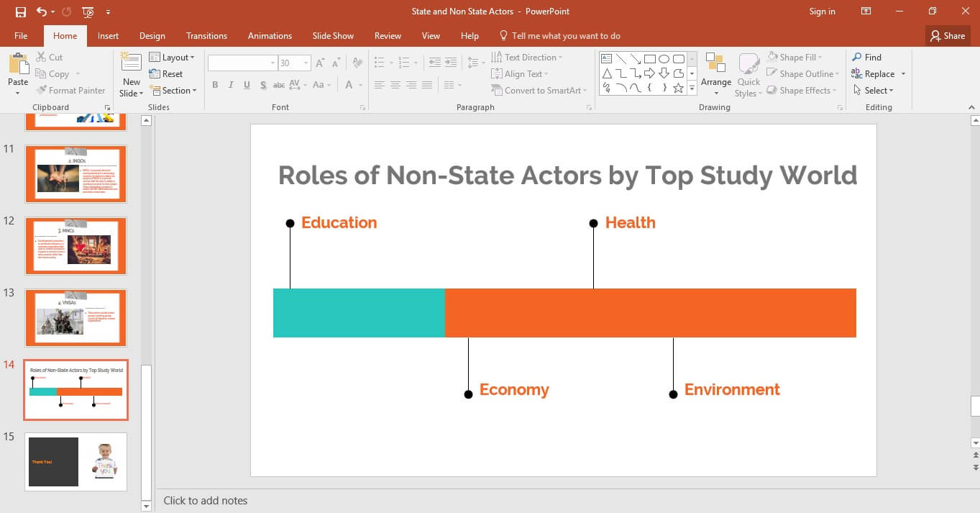Click the Paste clipboard icon
The height and width of the screenshot is (513, 980).
pos(18,64)
